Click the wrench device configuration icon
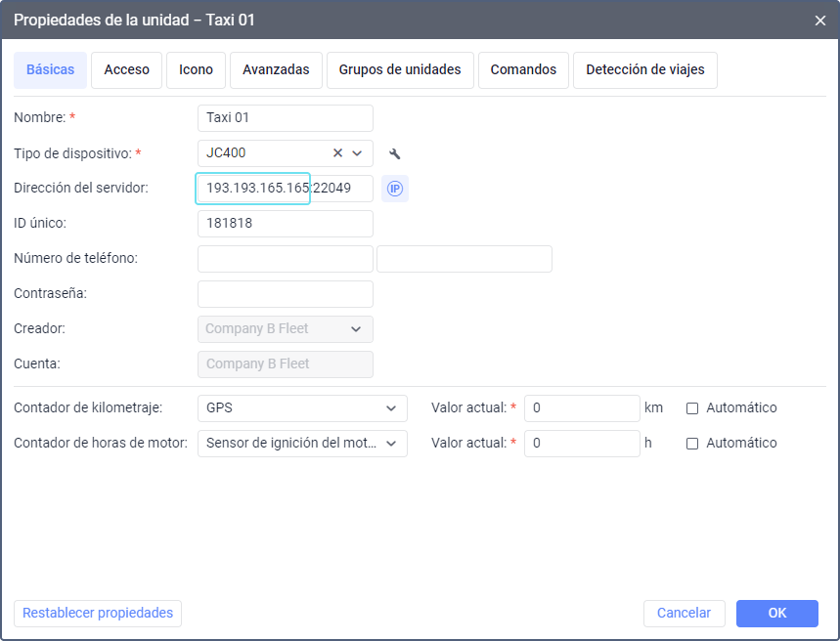This screenshot has height=641, width=840. coord(395,153)
